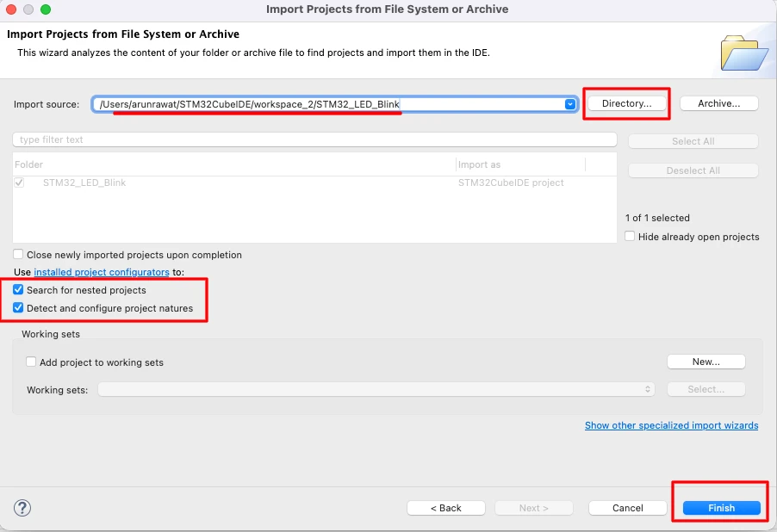This screenshot has height=532, width=777.
Task: Uncheck Detect and configure project natures
Action: [18, 308]
